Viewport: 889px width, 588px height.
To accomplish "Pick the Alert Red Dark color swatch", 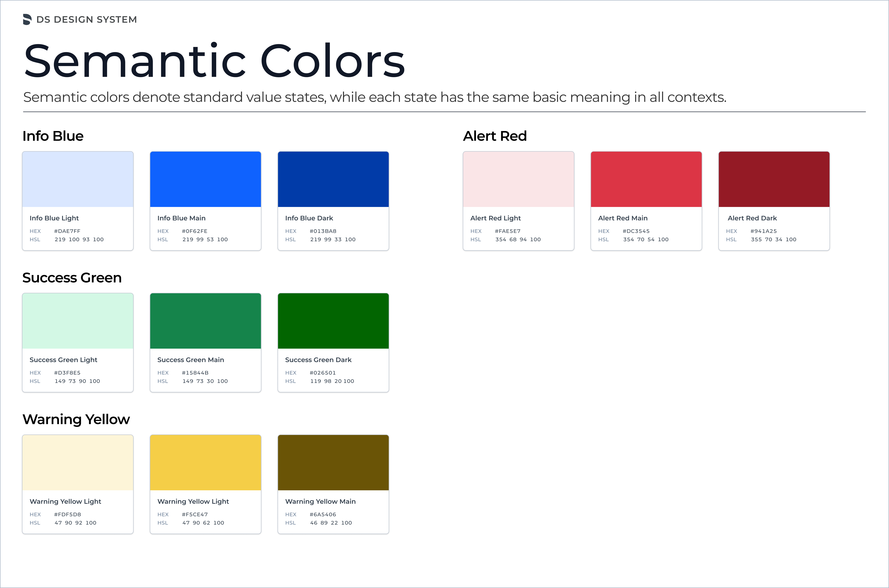I will 774,179.
